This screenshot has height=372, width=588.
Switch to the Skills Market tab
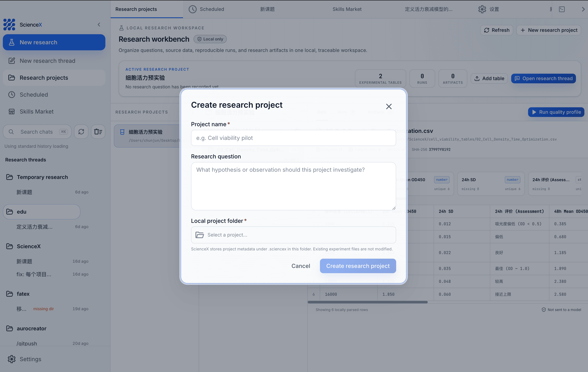[x=347, y=9]
